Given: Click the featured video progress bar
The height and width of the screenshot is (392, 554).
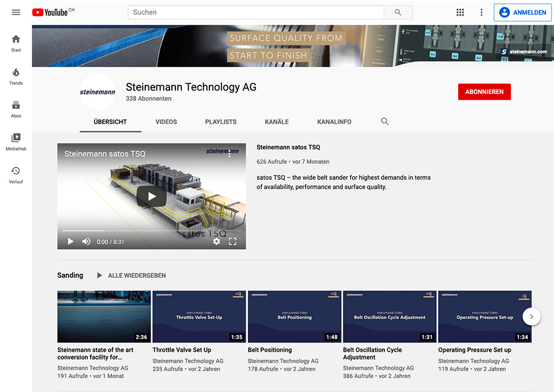Looking at the screenshot, I should point(152,231).
